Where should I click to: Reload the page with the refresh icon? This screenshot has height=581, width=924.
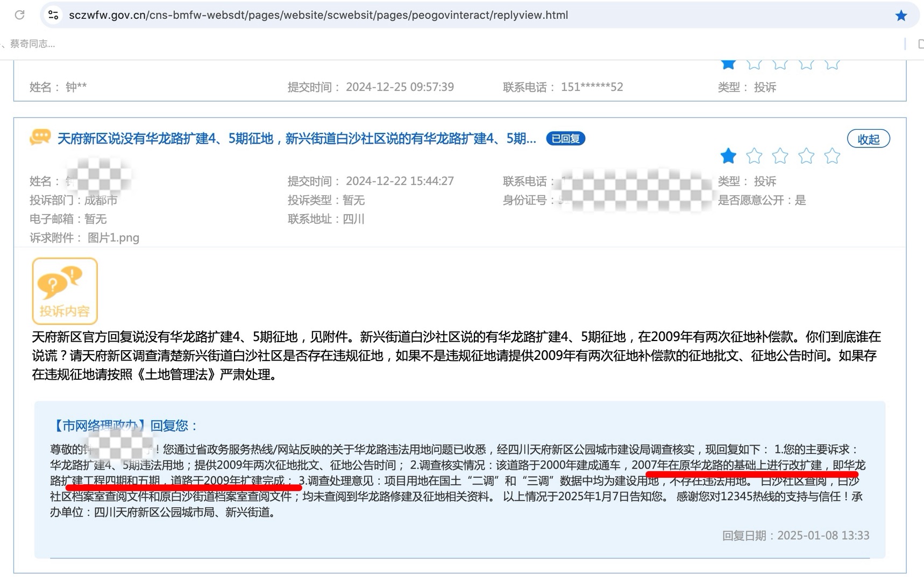[19, 15]
